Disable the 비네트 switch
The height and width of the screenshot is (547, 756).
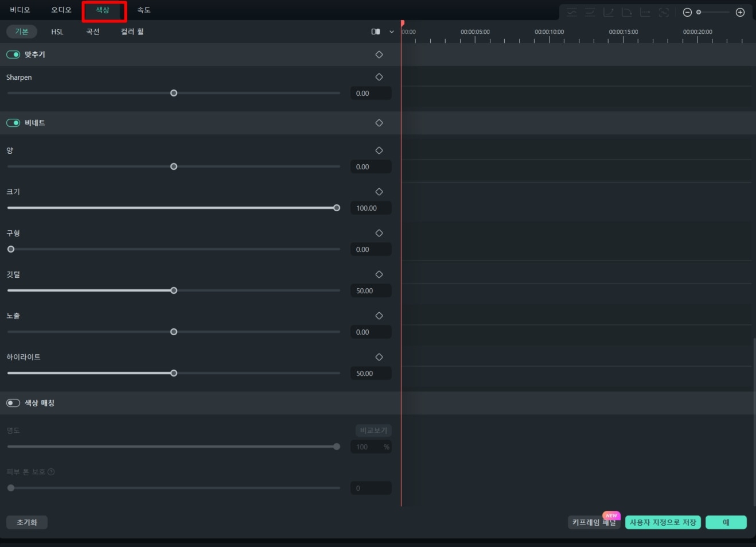coord(13,123)
